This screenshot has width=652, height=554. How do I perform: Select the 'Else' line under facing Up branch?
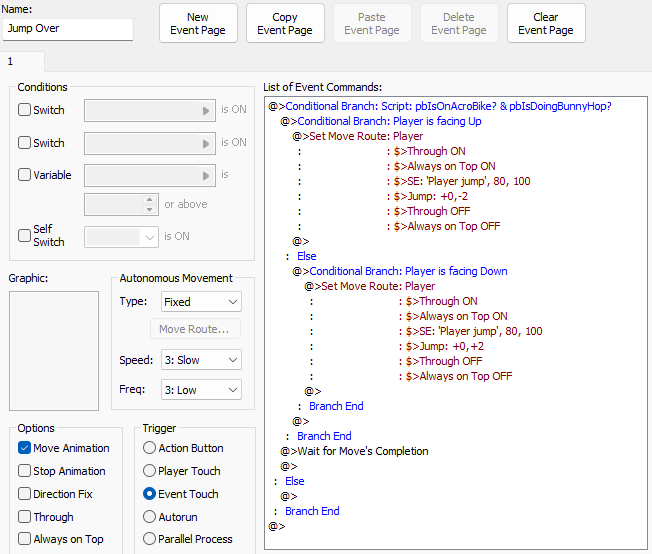coord(306,256)
